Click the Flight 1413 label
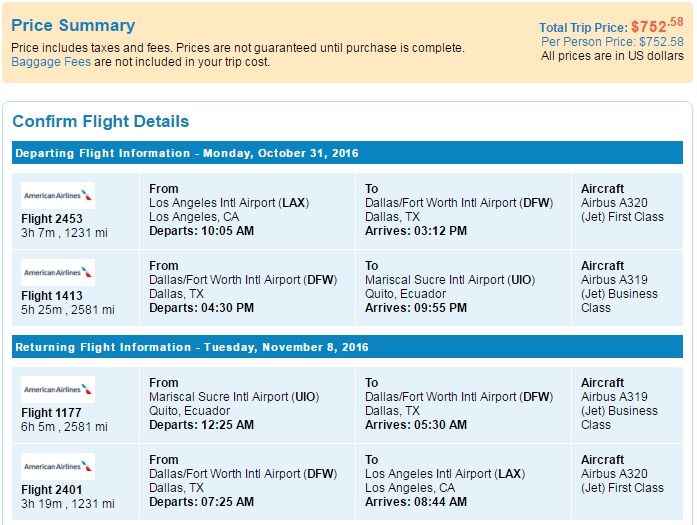Image resolution: width=697 pixels, height=525 pixels. [x=52, y=296]
